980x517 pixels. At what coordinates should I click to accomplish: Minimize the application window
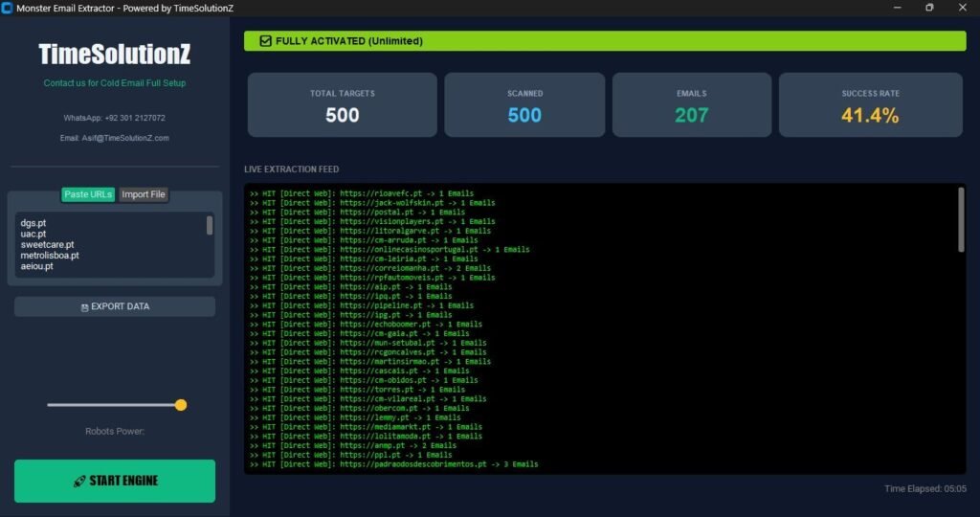(x=898, y=8)
